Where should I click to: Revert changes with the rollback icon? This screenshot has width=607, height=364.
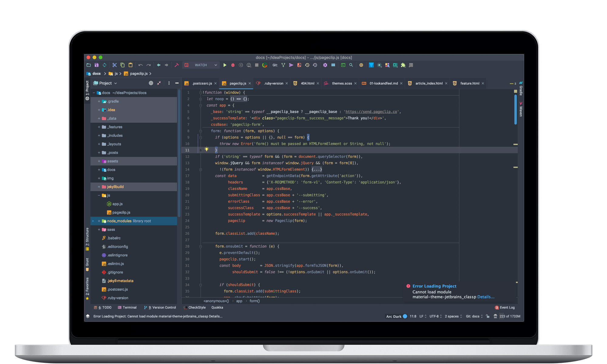click(x=315, y=65)
